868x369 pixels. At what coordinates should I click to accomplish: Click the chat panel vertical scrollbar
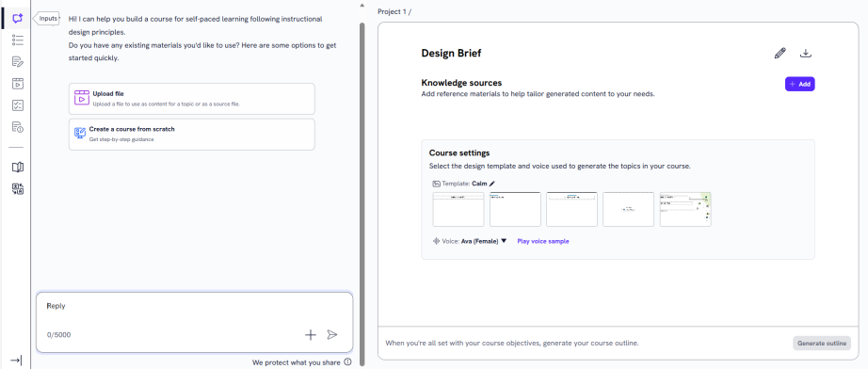point(362,194)
